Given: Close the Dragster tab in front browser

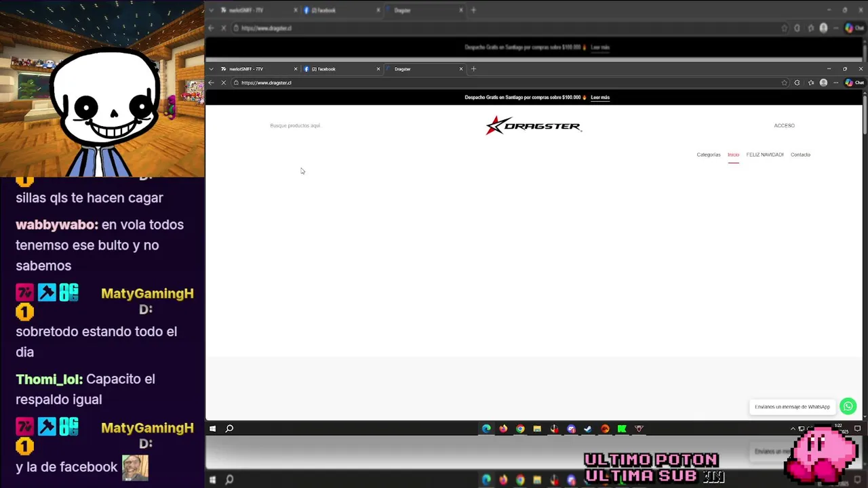Looking at the screenshot, I should [x=461, y=68].
